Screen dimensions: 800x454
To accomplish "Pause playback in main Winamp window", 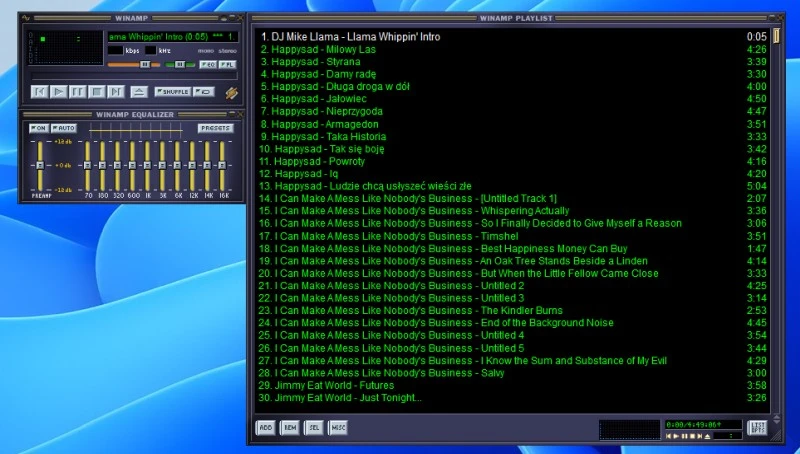I will 78,92.
